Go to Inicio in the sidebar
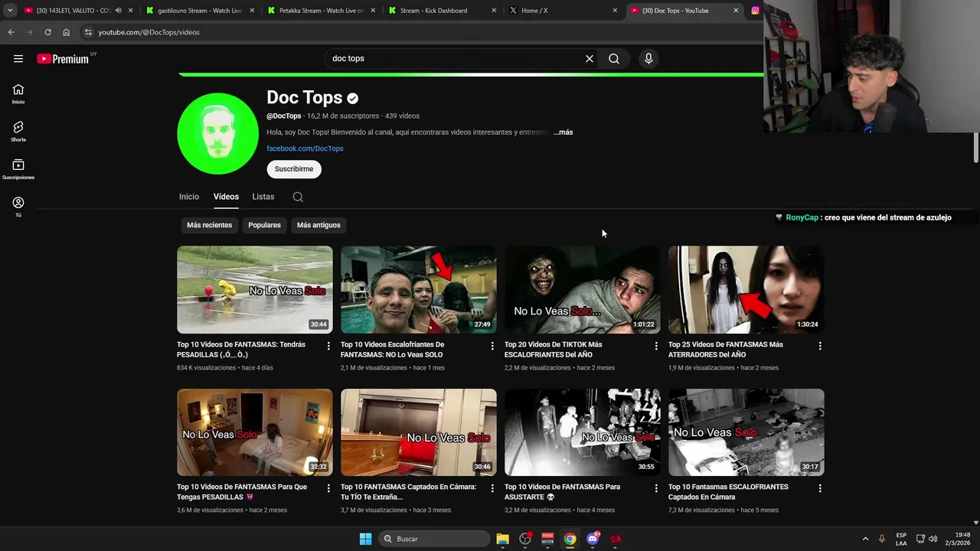980x551 pixels. (x=18, y=94)
